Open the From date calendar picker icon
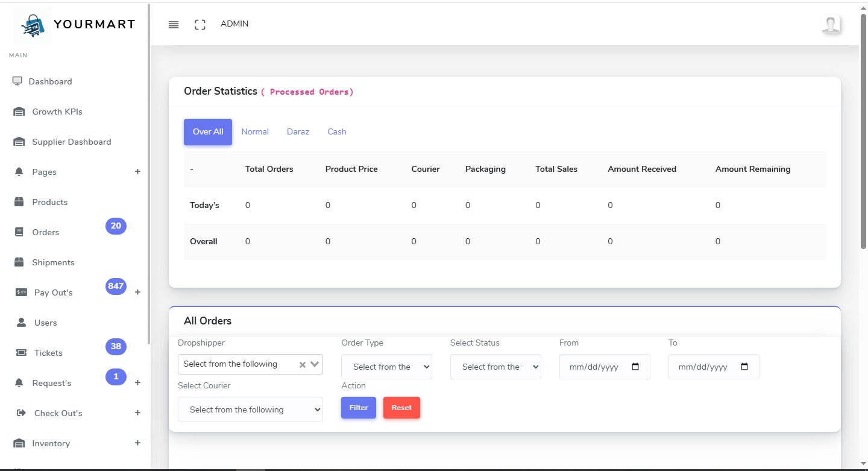Image resolution: width=868 pixels, height=471 pixels. 635,367
